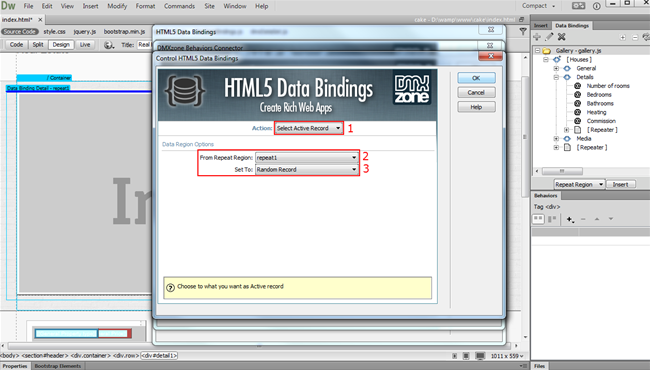
Task: Switch to Code view
Action: pyautogui.click(x=16, y=44)
